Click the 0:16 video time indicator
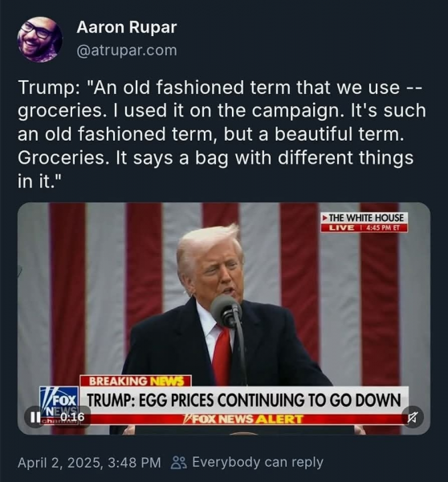448x482 pixels. pos(72,417)
